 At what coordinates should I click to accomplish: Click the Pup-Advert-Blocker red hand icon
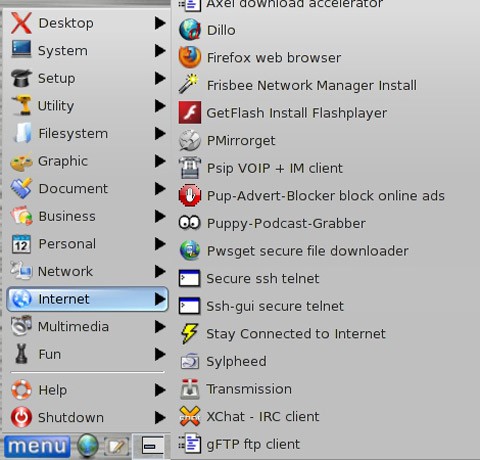(x=190, y=195)
